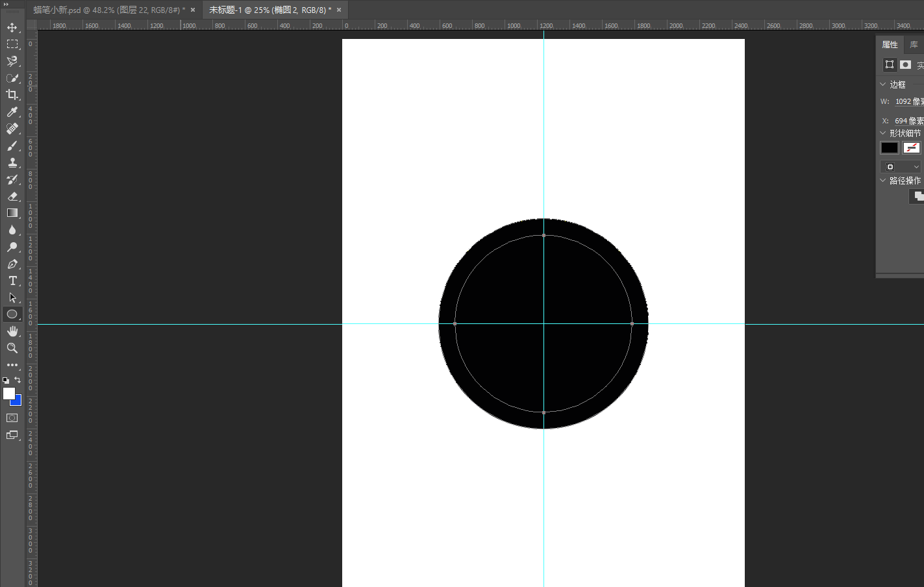
Task: Select the Polygonal Lasso tool
Action: tap(12, 61)
